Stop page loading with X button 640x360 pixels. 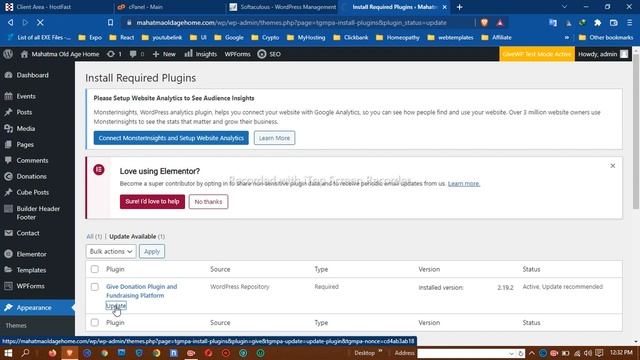40,23
